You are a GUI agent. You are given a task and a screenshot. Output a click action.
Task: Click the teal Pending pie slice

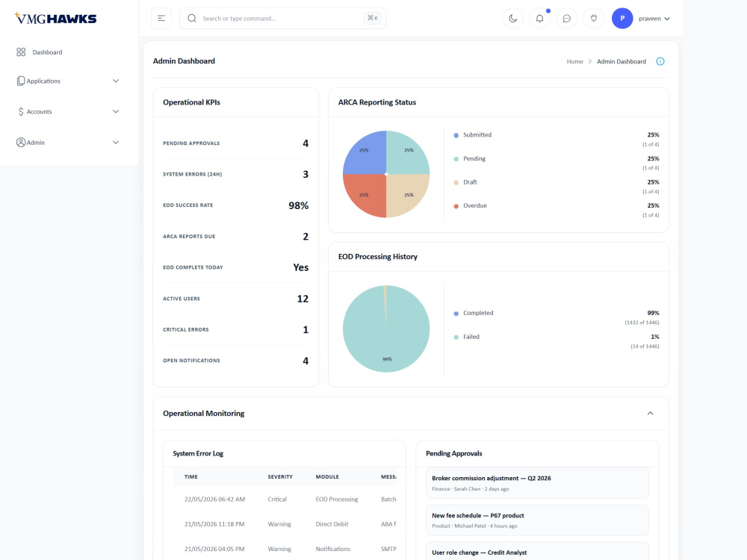point(405,156)
